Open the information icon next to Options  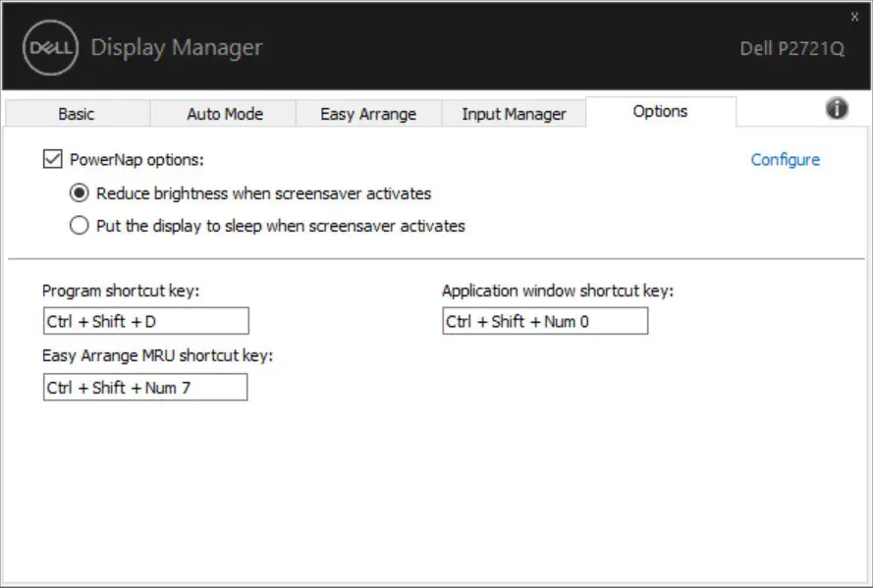tap(835, 111)
